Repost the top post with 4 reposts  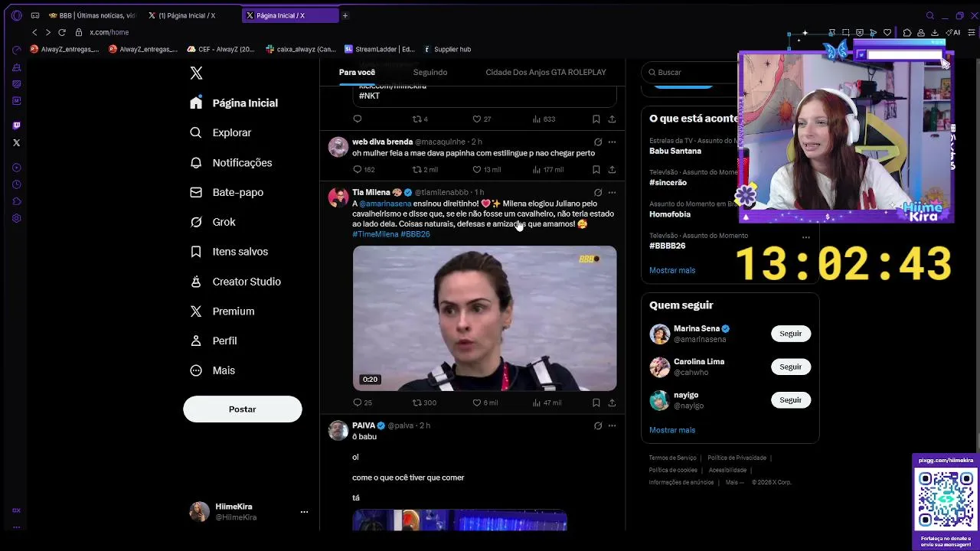coord(417,119)
